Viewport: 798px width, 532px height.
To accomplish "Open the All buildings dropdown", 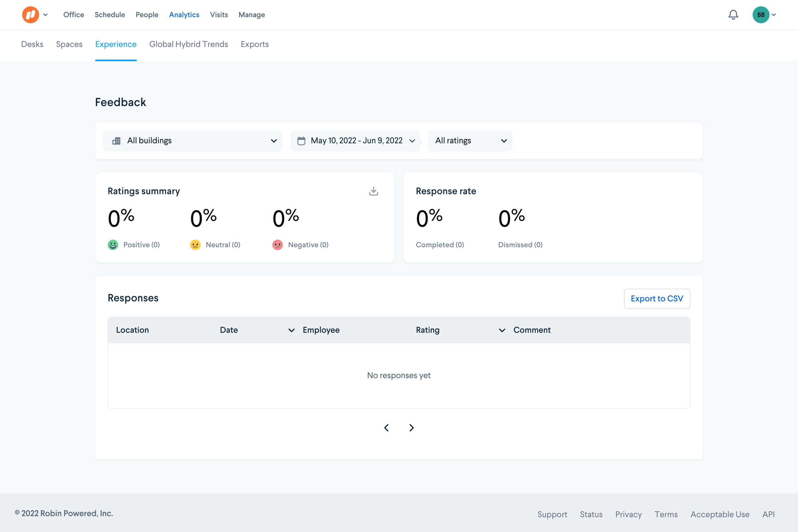I will (x=193, y=141).
